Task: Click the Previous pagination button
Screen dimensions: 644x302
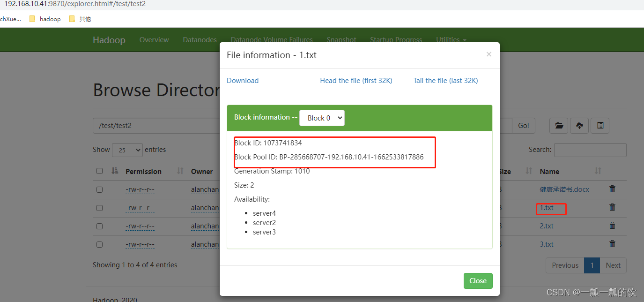Action: [x=565, y=265]
